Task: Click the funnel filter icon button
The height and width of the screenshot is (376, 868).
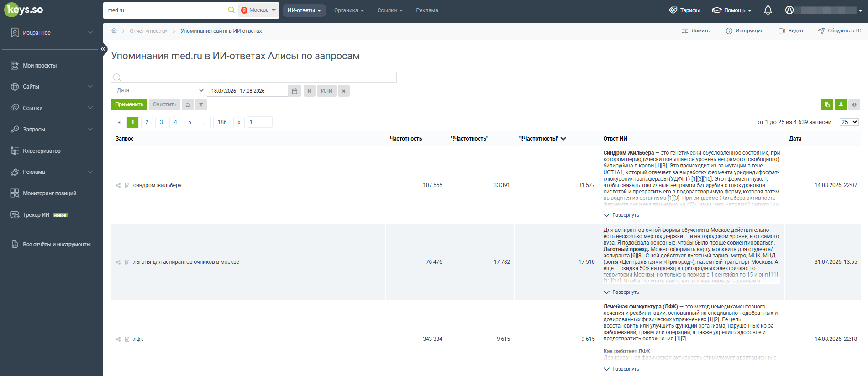Action: pos(201,104)
